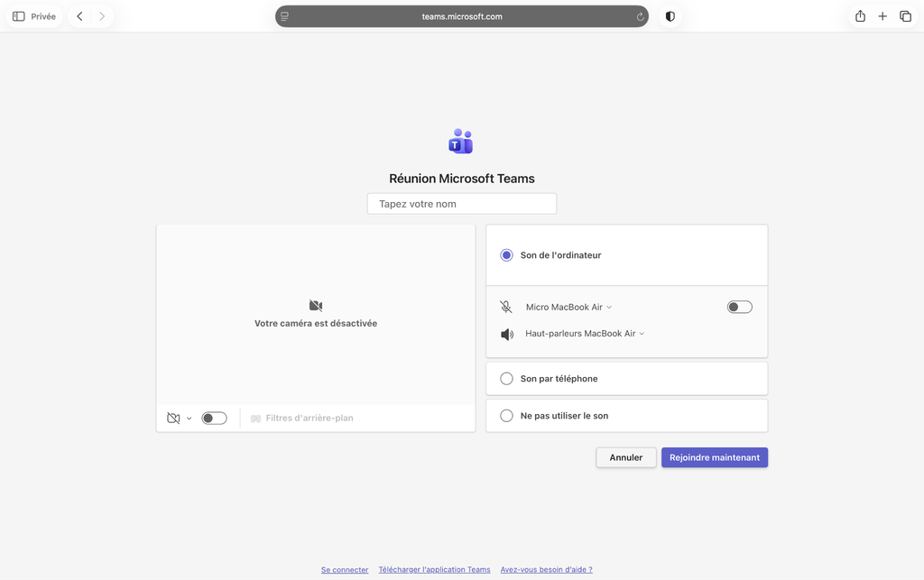The width and height of the screenshot is (924, 580).
Task: Click the Privée tab group label
Action: [x=43, y=16]
